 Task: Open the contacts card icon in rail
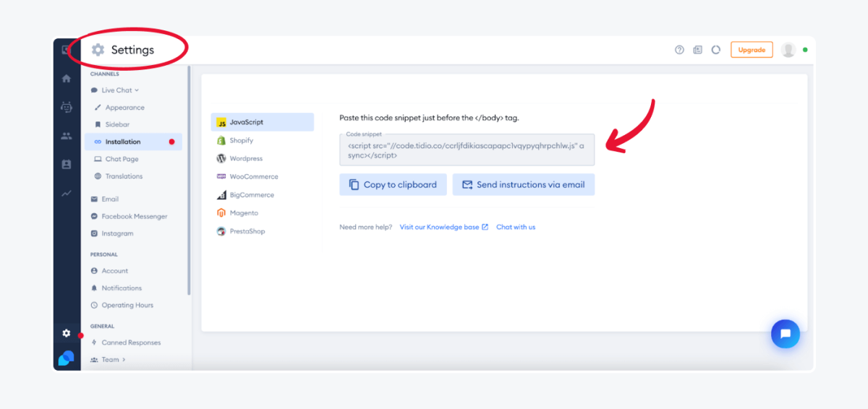[x=67, y=165]
